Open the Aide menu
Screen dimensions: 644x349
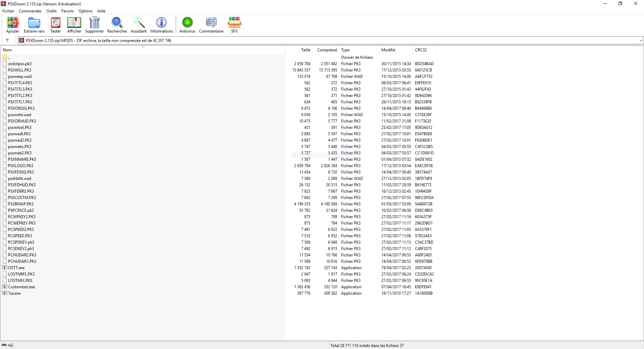point(101,11)
